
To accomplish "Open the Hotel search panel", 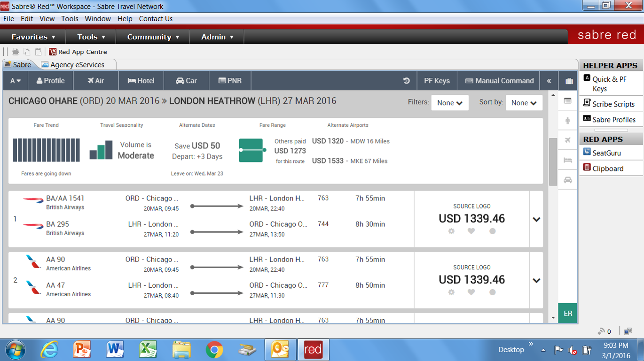I will tap(141, 81).
